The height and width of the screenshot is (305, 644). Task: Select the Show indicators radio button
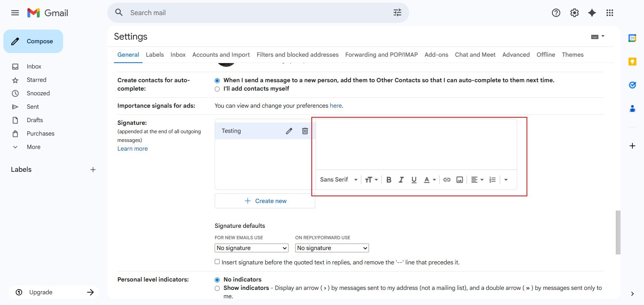point(217,288)
